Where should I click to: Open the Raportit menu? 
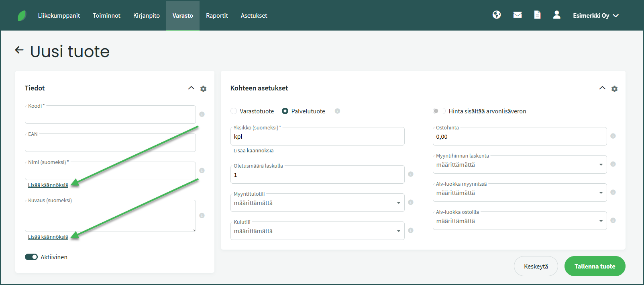click(217, 16)
